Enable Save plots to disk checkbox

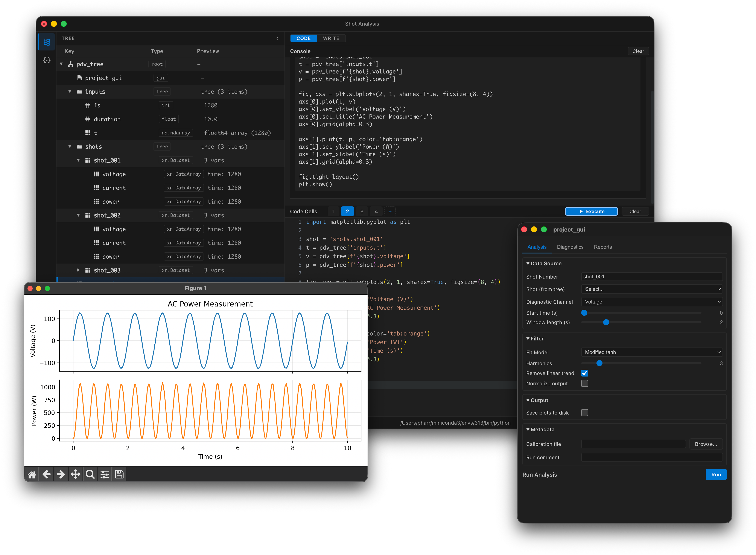point(585,413)
